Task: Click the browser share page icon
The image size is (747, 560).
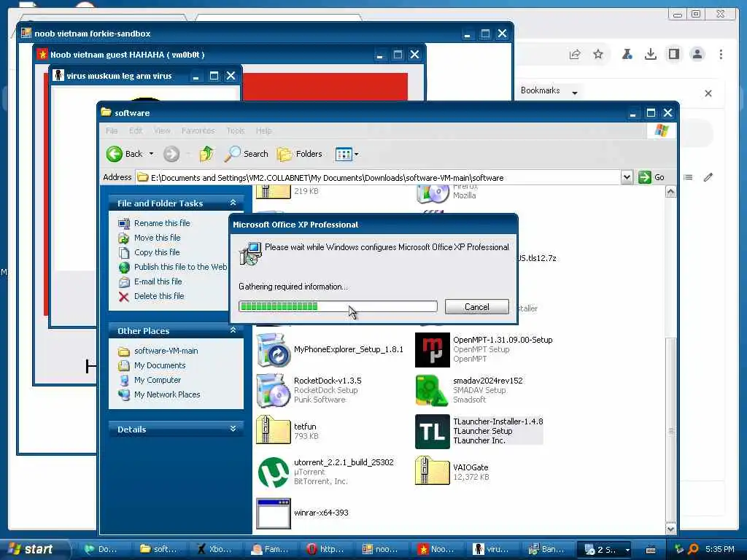Action: pos(575,54)
